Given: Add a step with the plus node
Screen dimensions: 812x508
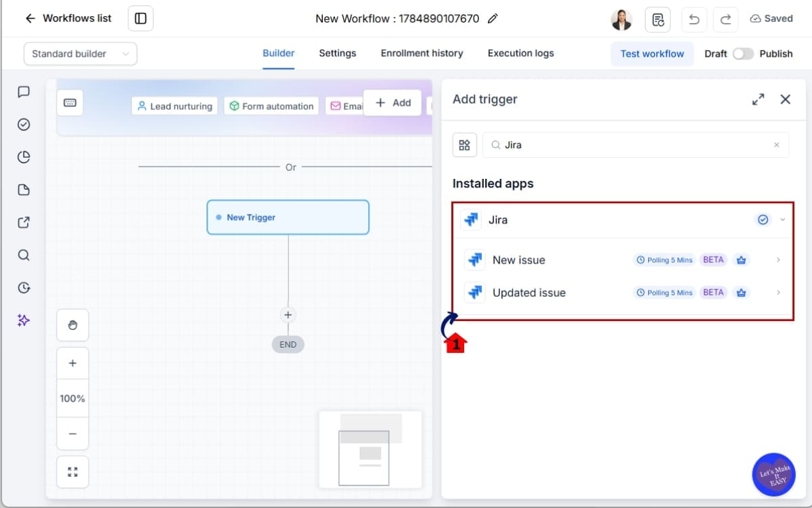Looking at the screenshot, I should (x=288, y=315).
